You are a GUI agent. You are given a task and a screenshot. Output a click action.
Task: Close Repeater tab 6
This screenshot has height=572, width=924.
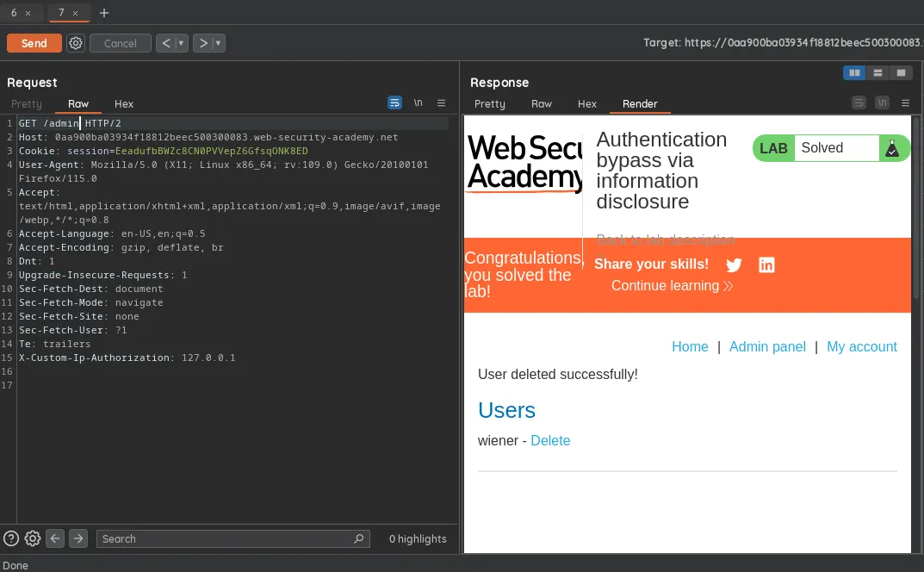(28, 13)
